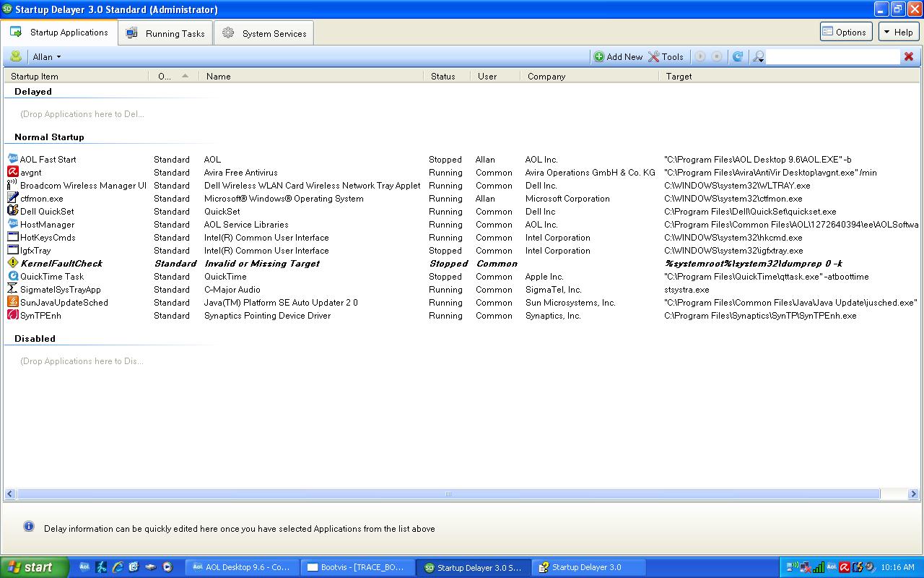Image resolution: width=924 pixels, height=578 pixels.
Task: Click the green Add New plus icon
Action: 599,56
